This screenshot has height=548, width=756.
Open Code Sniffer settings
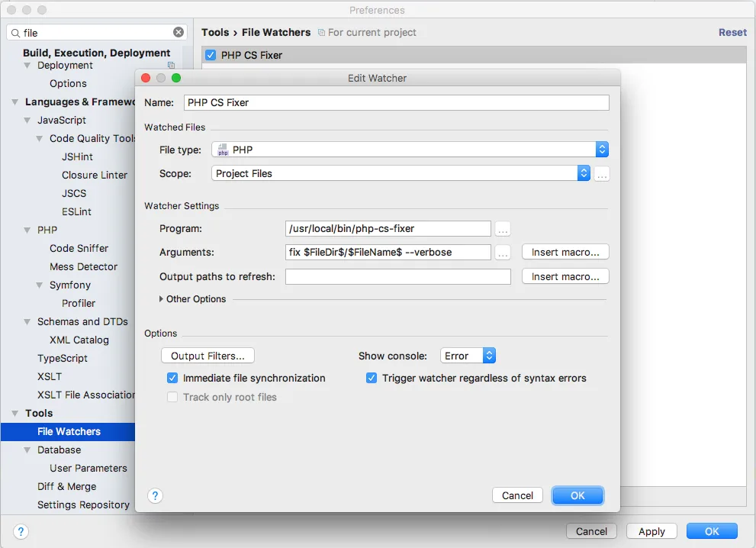point(79,249)
